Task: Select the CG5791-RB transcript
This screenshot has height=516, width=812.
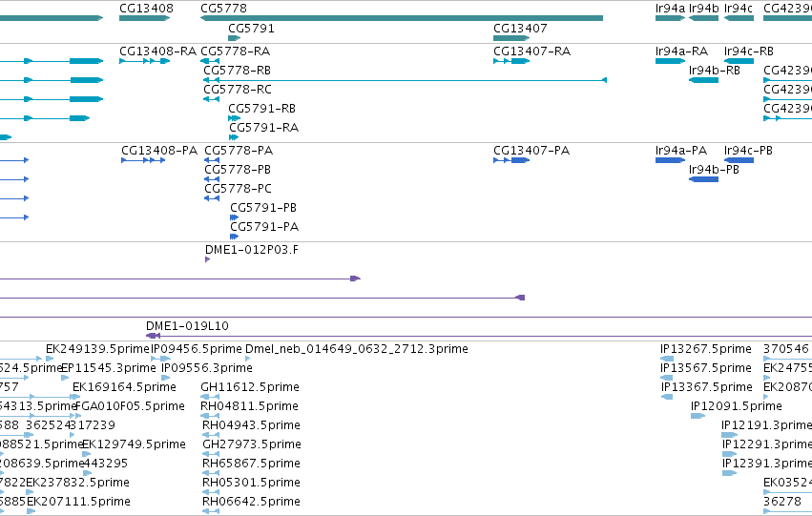Action: pos(234,118)
